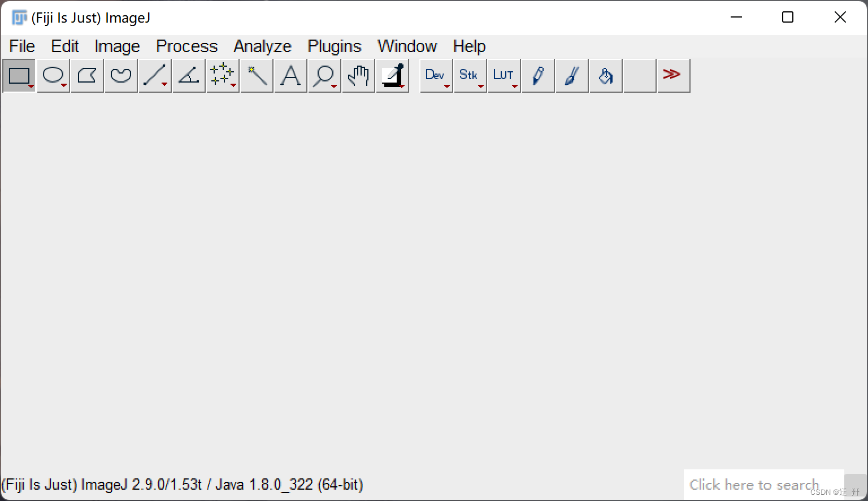Open the Dev developer menu button
The width and height of the screenshot is (868, 501).
436,75
